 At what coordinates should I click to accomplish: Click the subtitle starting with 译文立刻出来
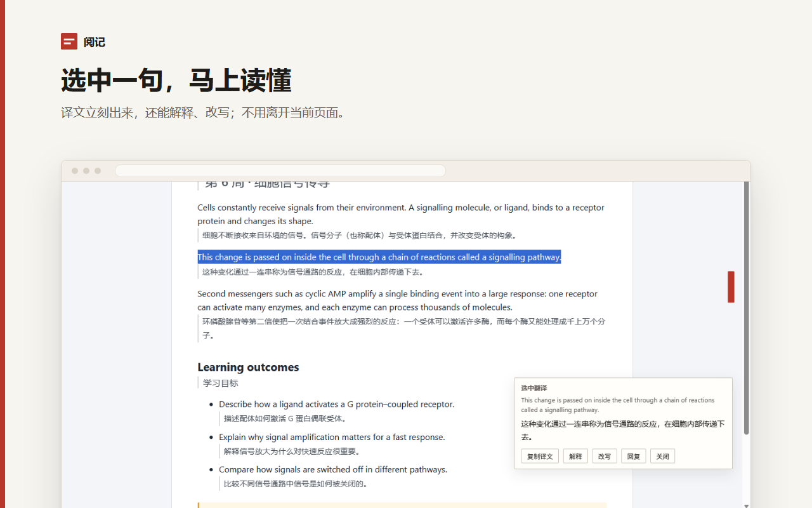(x=203, y=113)
